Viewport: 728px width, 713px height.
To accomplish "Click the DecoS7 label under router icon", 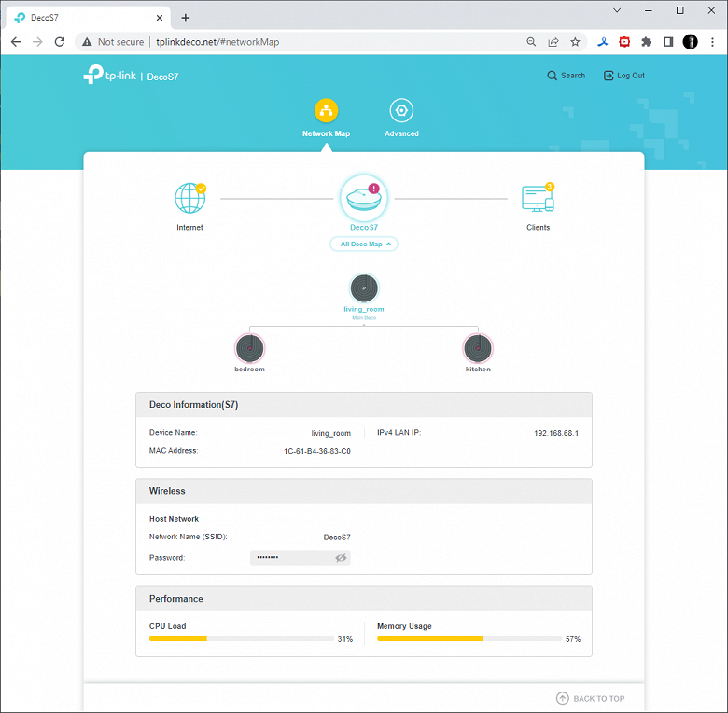I will tap(364, 227).
